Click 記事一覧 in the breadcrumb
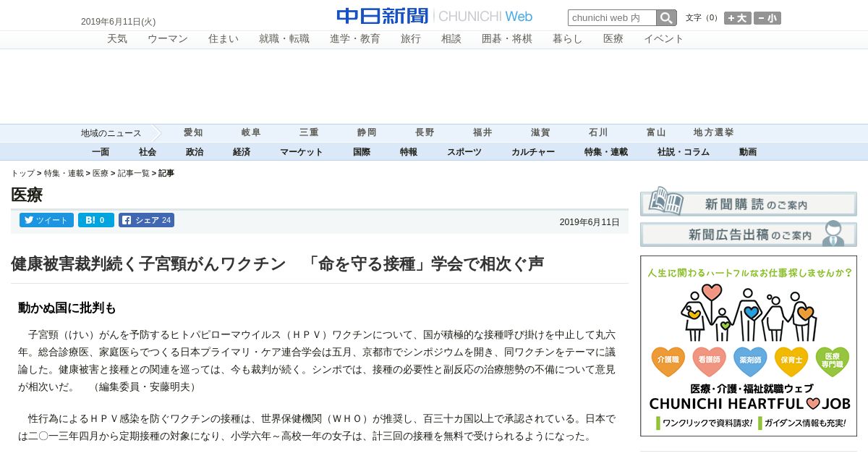This screenshot has height=456, width=868. click(134, 174)
